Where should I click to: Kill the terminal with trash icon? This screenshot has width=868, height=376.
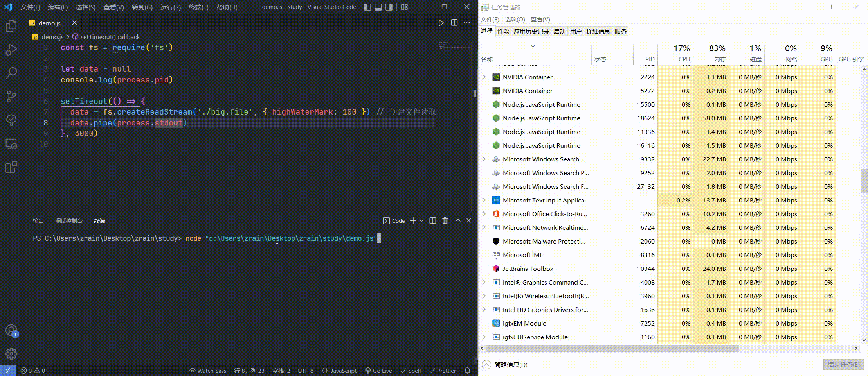coord(445,221)
